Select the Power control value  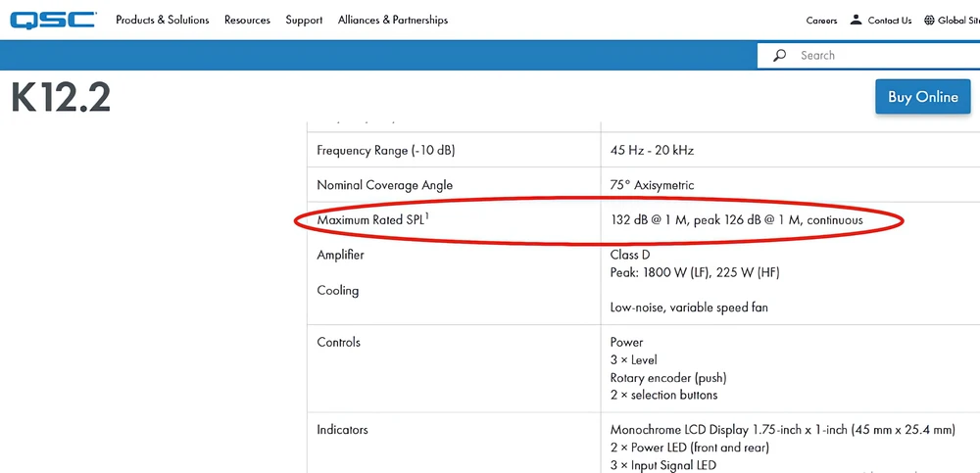tap(626, 343)
